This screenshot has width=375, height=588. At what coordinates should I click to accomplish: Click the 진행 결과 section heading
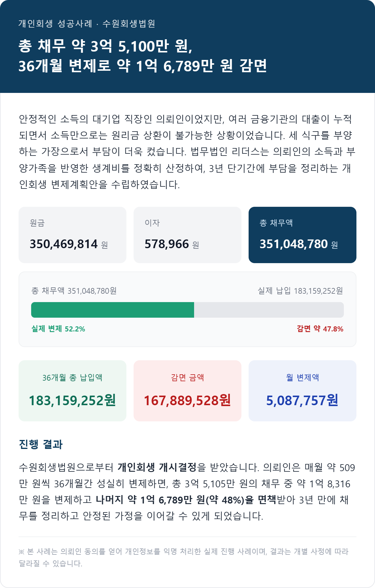[41, 444]
